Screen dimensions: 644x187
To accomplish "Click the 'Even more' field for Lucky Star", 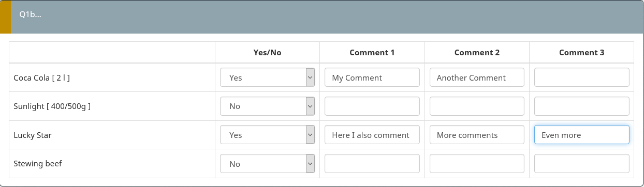I will point(582,135).
